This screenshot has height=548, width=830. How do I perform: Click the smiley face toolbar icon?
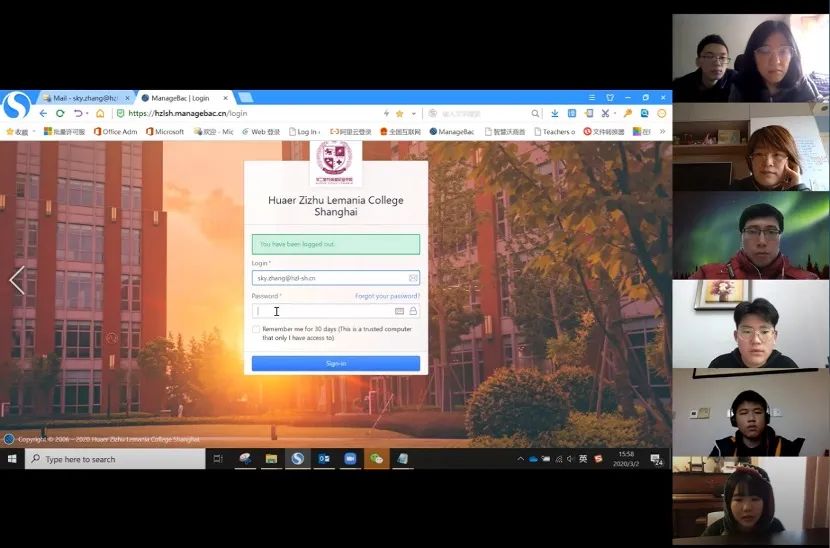pos(662,113)
